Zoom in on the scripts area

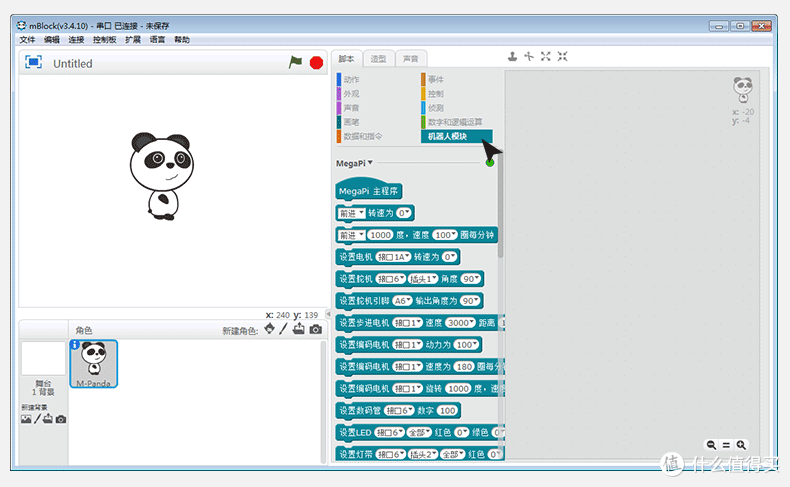pos(741,445)
